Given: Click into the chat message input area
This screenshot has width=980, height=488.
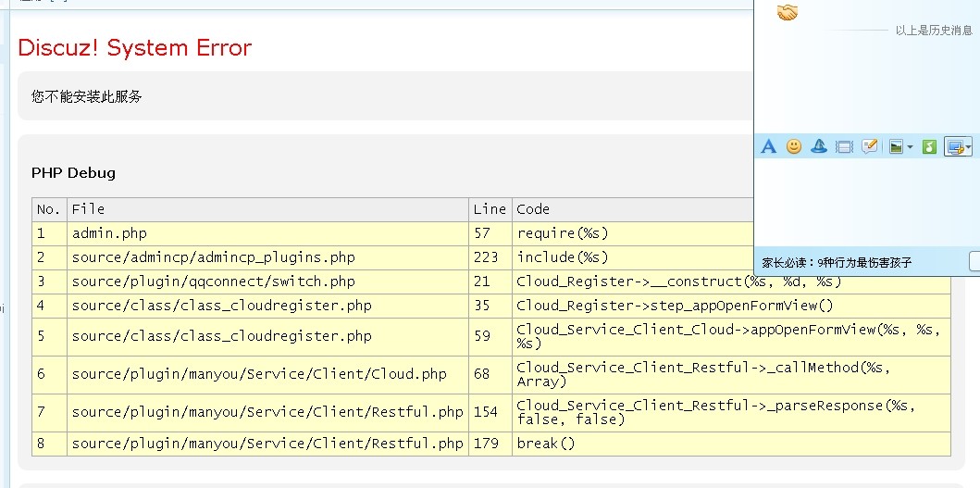Looking at the screenshot, I should tap(867, 200).
